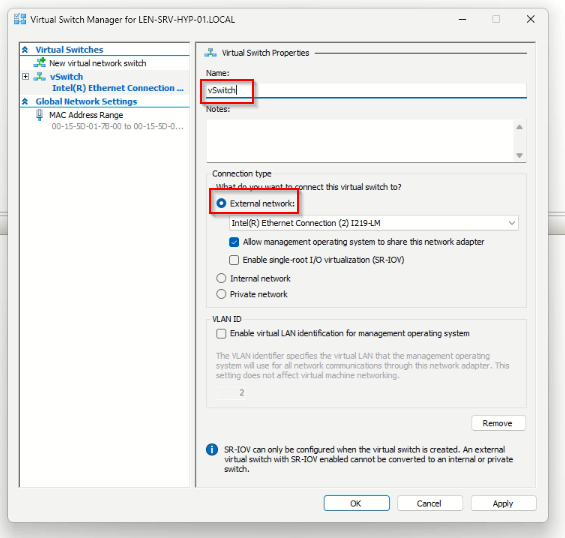Select Intel(R) Ethernet Connection tree item

(x=118, y=88)
